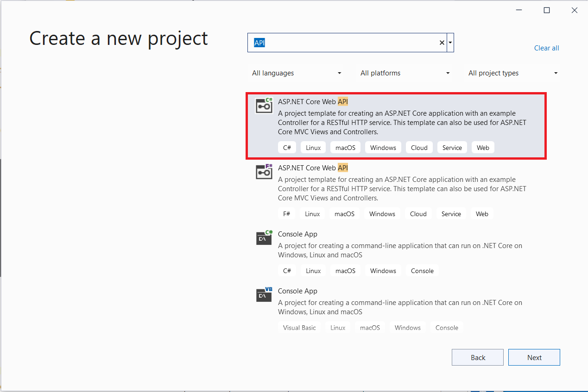Open the search history dropdown arrow
This screenshot has width=588, height=392.
tap(449, 42)
